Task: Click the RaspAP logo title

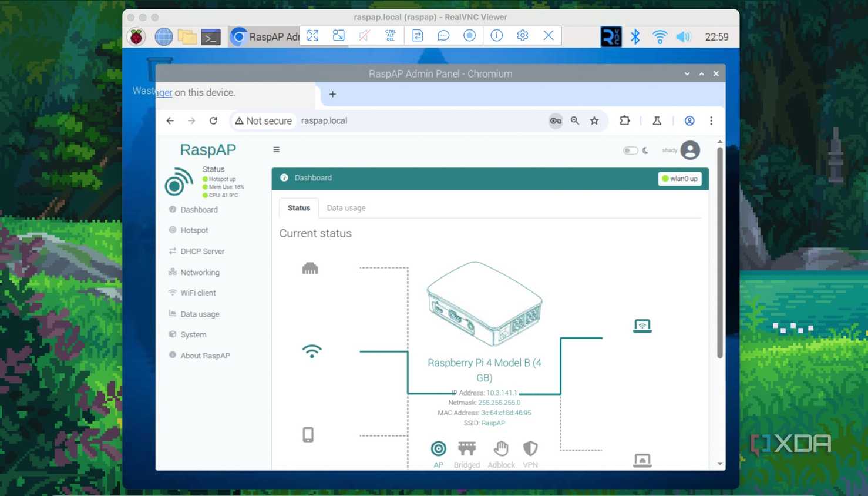Action: (x=208, y=150)
